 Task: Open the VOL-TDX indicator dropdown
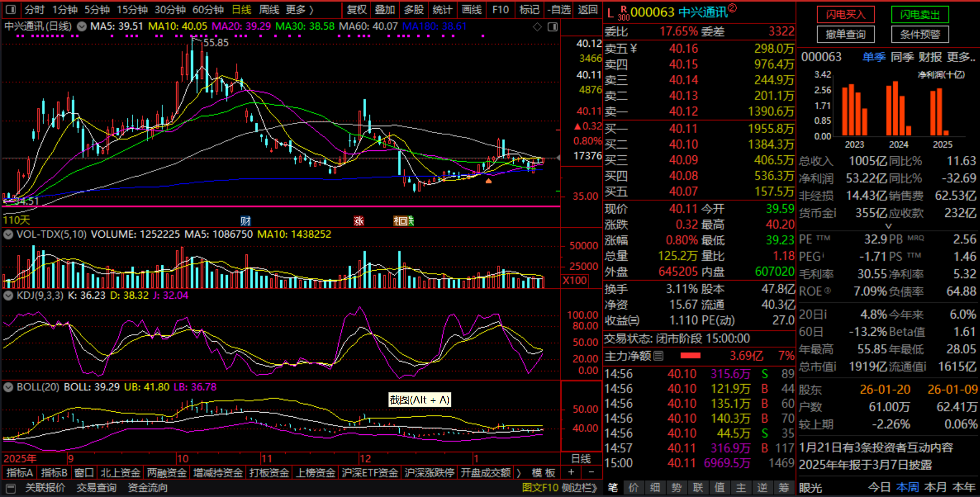(8, 234)
